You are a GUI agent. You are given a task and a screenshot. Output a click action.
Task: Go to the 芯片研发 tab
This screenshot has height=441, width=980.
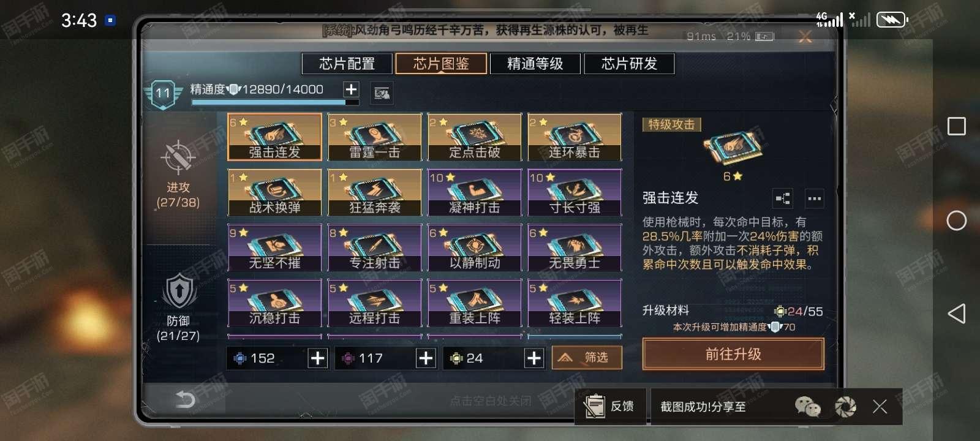629,64
